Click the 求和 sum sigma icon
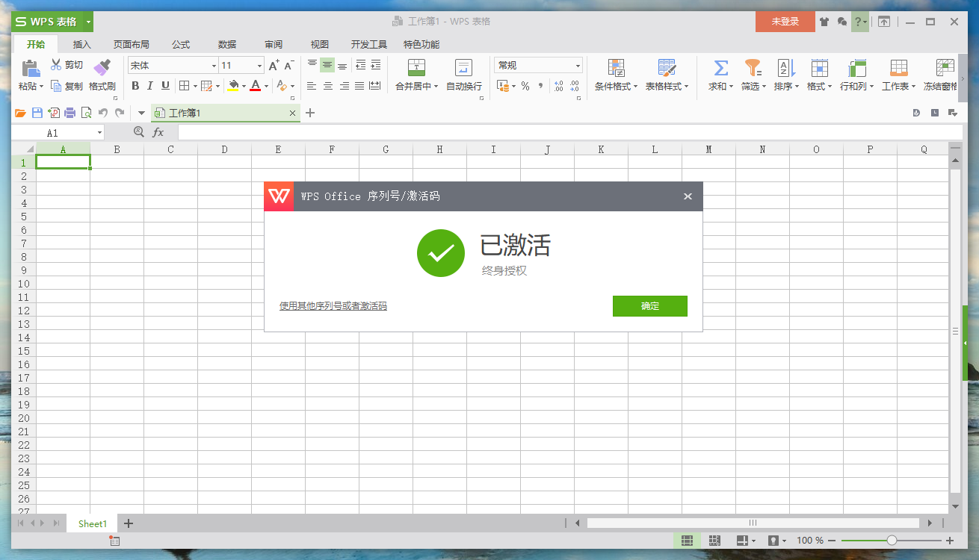 point(720,68)
